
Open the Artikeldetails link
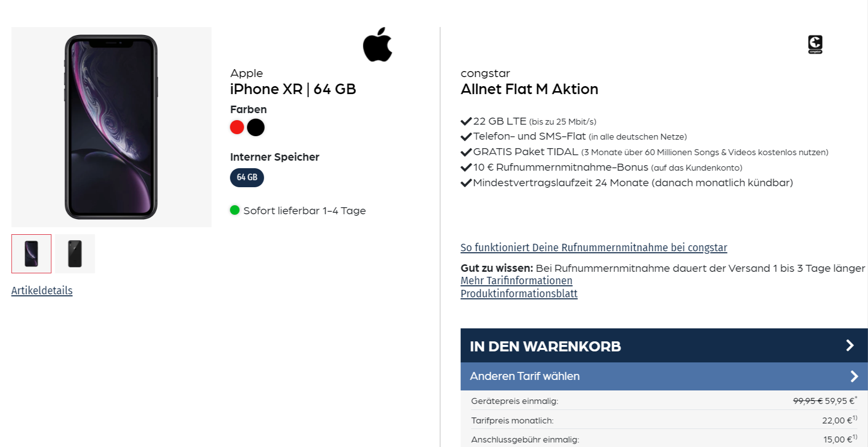pos(42,291)
